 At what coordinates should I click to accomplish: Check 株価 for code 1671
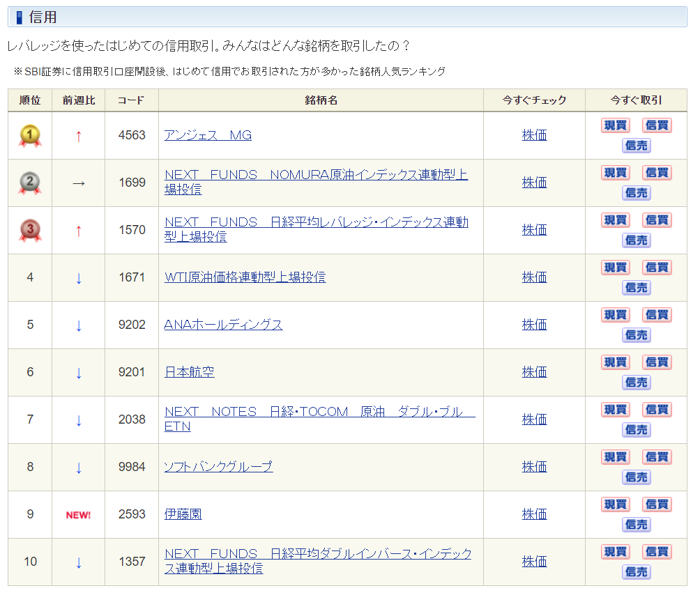[534, 277]
